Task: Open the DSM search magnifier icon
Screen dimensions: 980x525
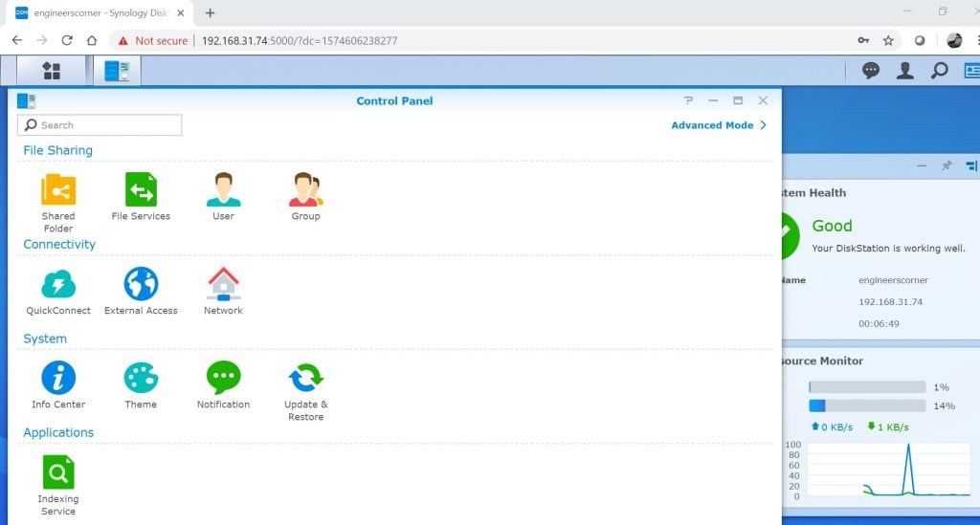Action: click(939, 71)
